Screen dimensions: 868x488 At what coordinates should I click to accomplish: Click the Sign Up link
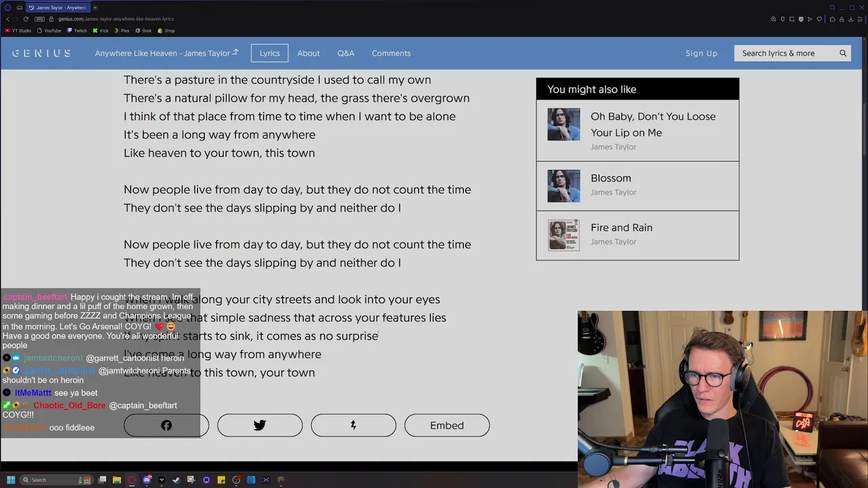pos(701,53)
